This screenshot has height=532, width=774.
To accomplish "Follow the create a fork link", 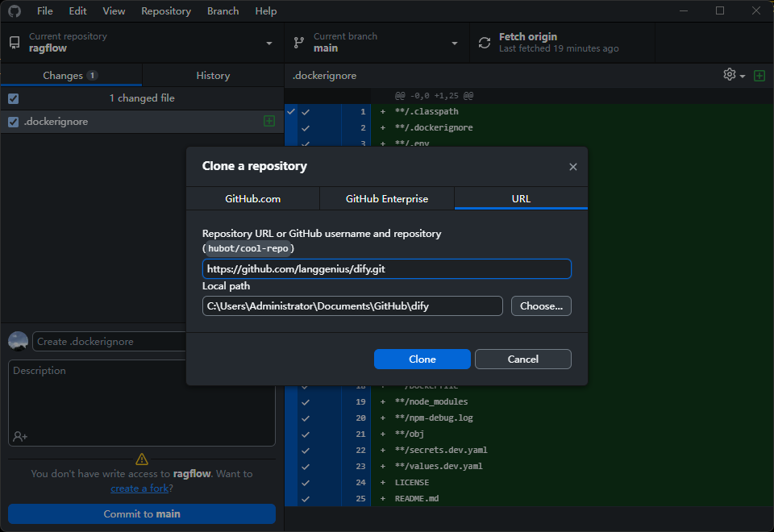I will pyautogui.click(x=139, y=488).
